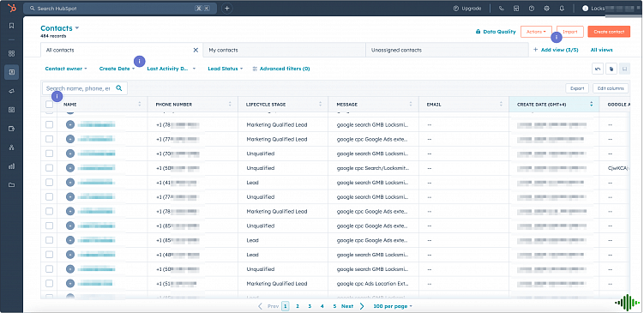Open the All views link
Viewport: 644px width, 313px height.
(602, 50)
